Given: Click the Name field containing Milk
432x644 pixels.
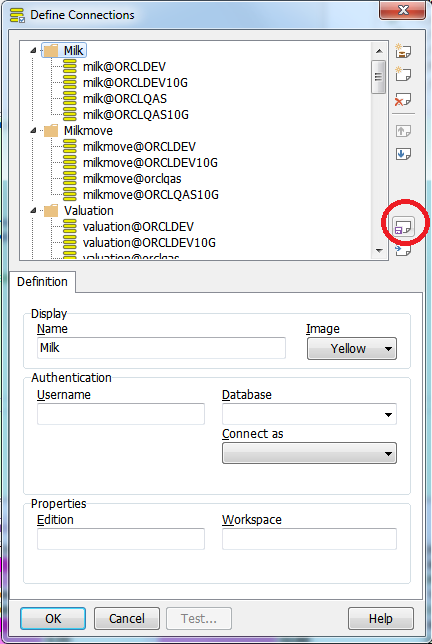Looking at the screenshot, I should (161, 348).
